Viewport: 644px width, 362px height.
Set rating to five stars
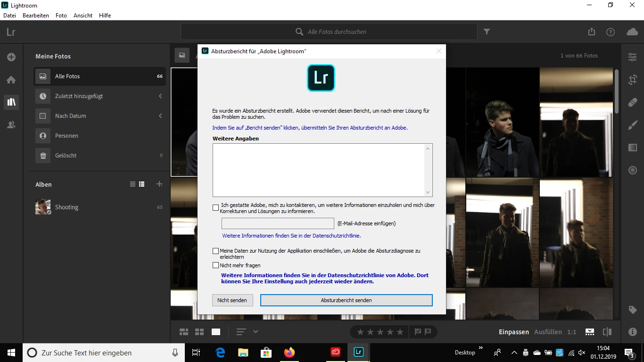click(400, 332)
